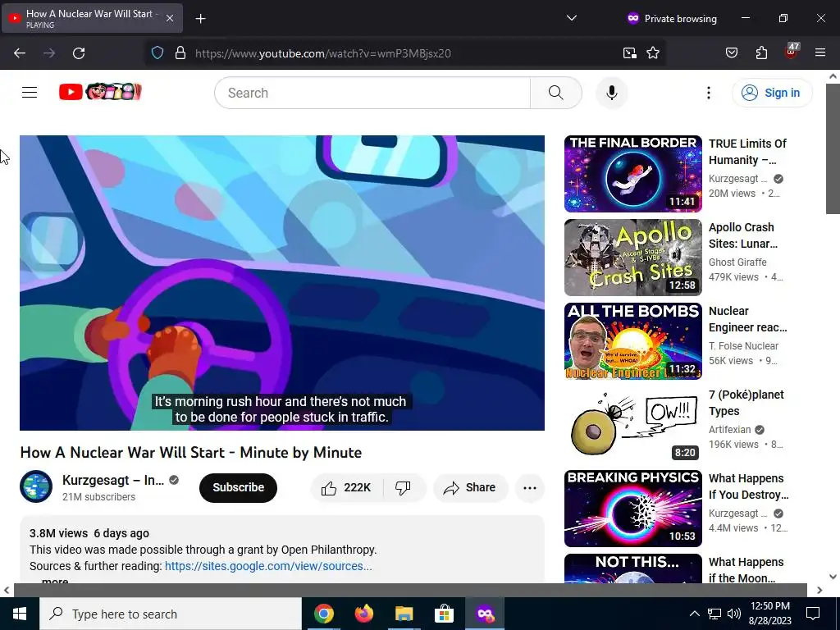Image resolution: width=840 pixels, height=630 pixels.
Task: Click the YouTube logo home link
Action: tap(100, 92)
